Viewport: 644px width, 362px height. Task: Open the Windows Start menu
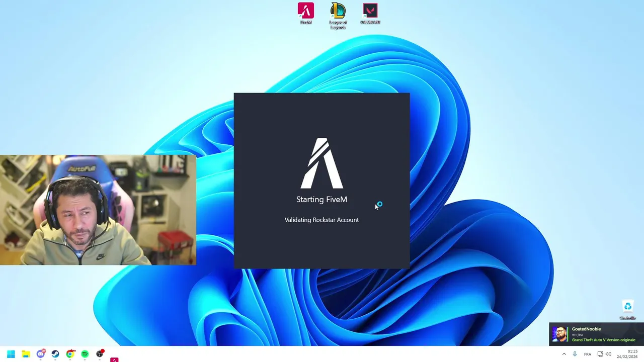[11, 354]
